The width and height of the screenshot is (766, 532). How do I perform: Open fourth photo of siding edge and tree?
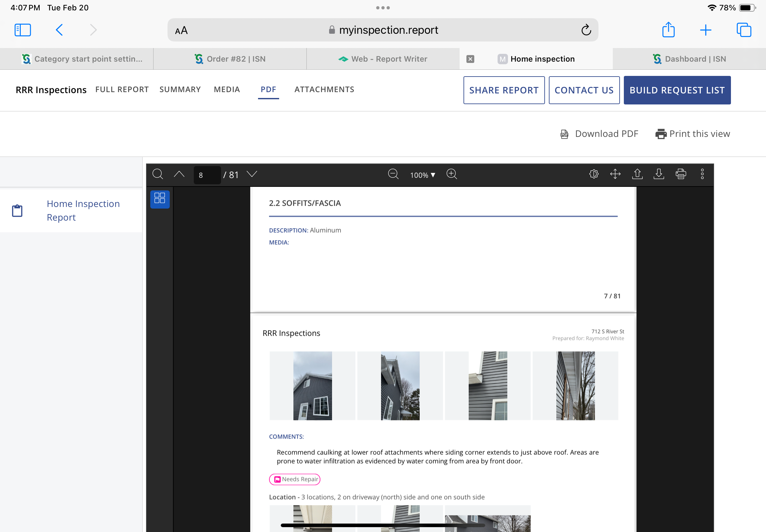(x=575, y=386)
